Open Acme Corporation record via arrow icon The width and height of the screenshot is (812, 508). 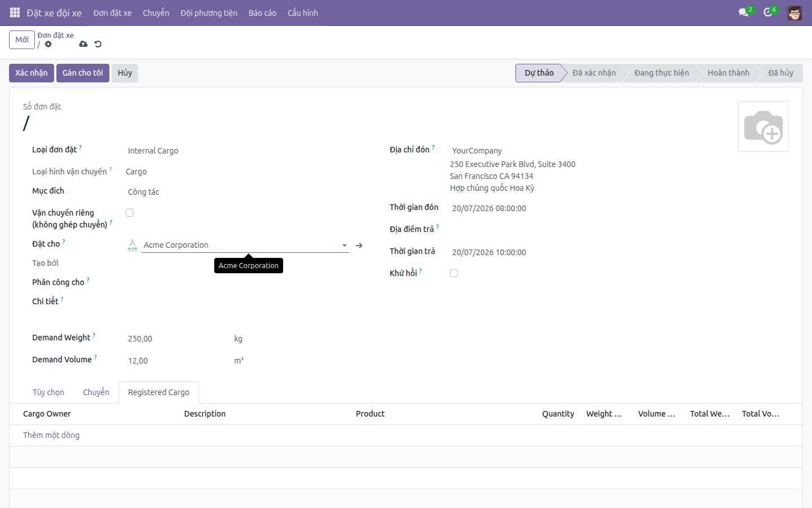point(359,246)
